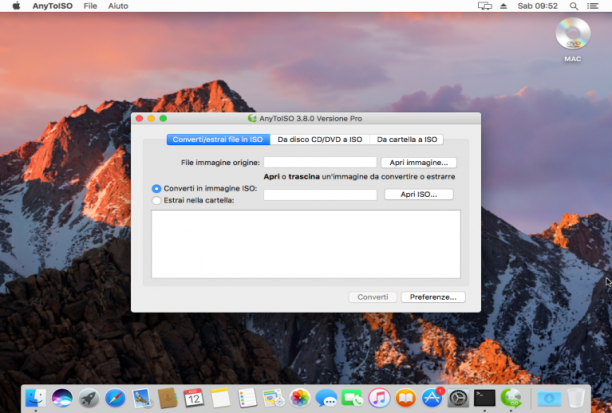Click Apri immagine... button
The height and width of the screenshot is (413, 612).
[x=418, y=162]
